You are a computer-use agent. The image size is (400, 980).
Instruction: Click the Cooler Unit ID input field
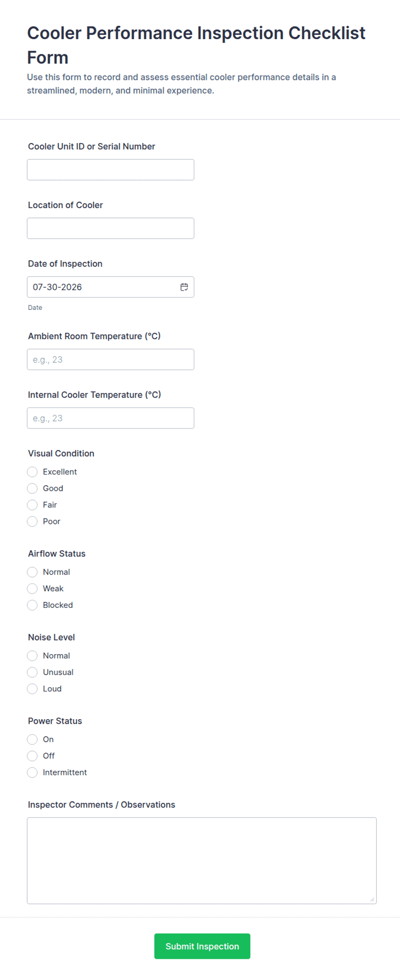click(111, 170)
